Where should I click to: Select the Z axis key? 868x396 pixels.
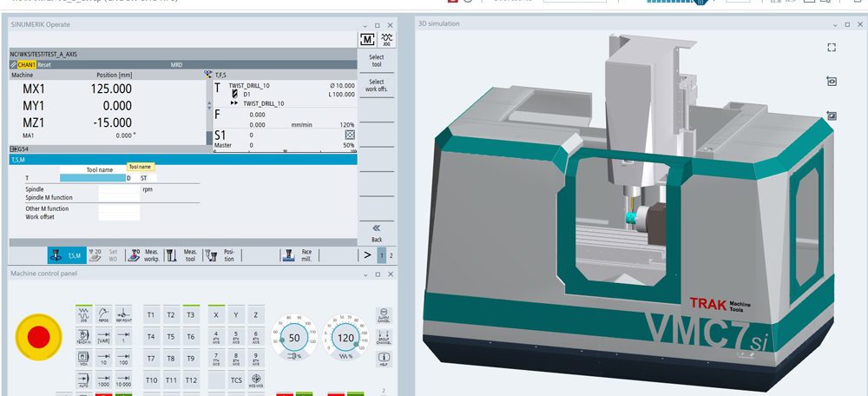[x=256, y=314]
